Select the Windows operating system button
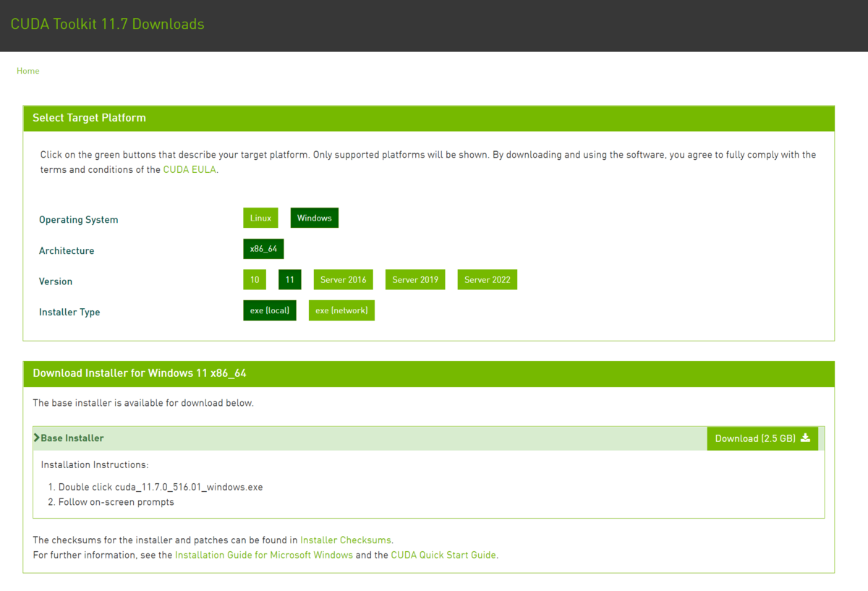Image resolution: width=868 pixels, height=591 pixels. [314, 218]
